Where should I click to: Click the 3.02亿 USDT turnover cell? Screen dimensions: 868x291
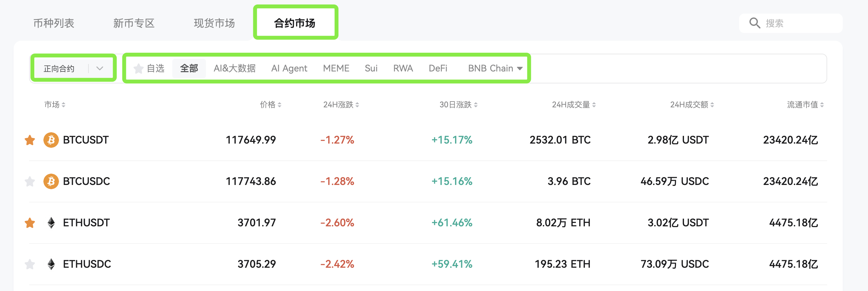678,223
